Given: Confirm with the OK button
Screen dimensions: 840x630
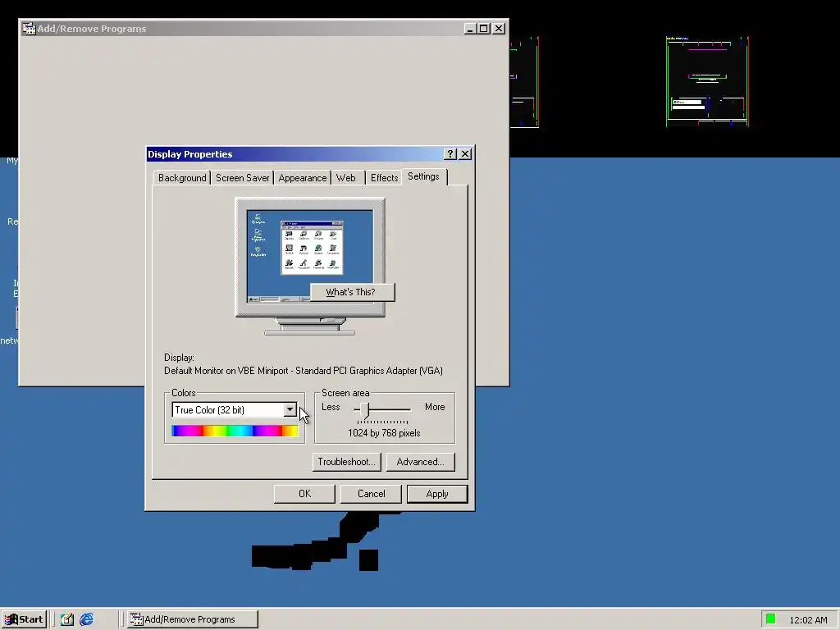Looking at the screenshot, I should [304, 494].
